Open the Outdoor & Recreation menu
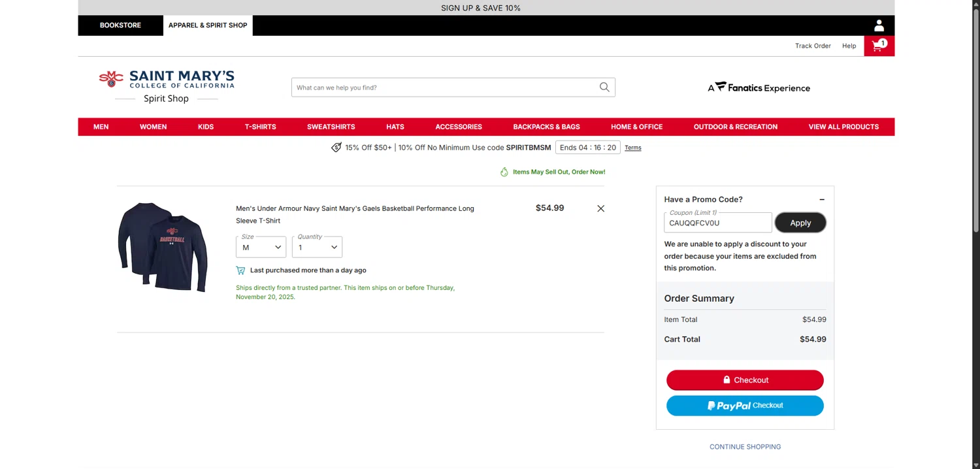This screenshot has height=469, width=980. coord(736,127)
